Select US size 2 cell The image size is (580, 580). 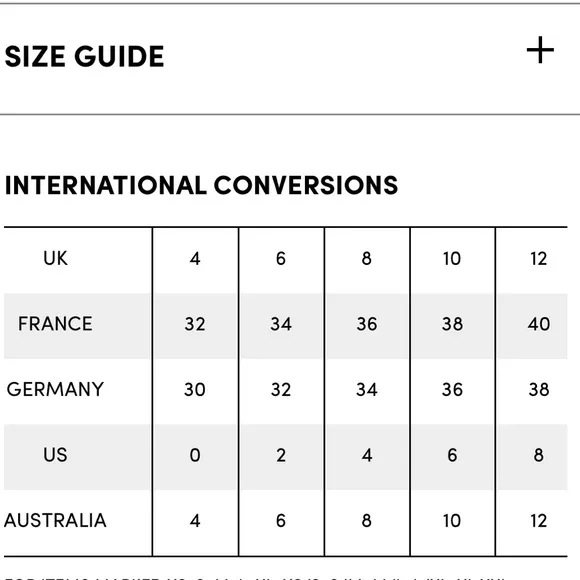(x=281, y=455)
